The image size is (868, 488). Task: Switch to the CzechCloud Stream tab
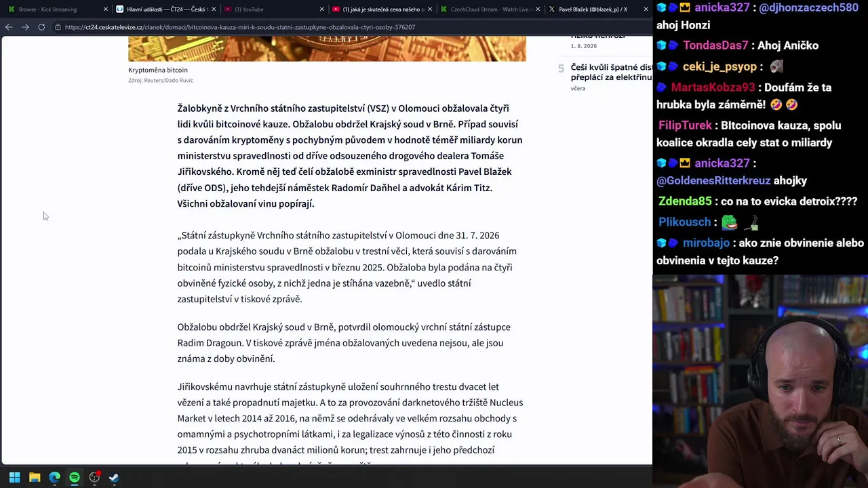point(489,9)
